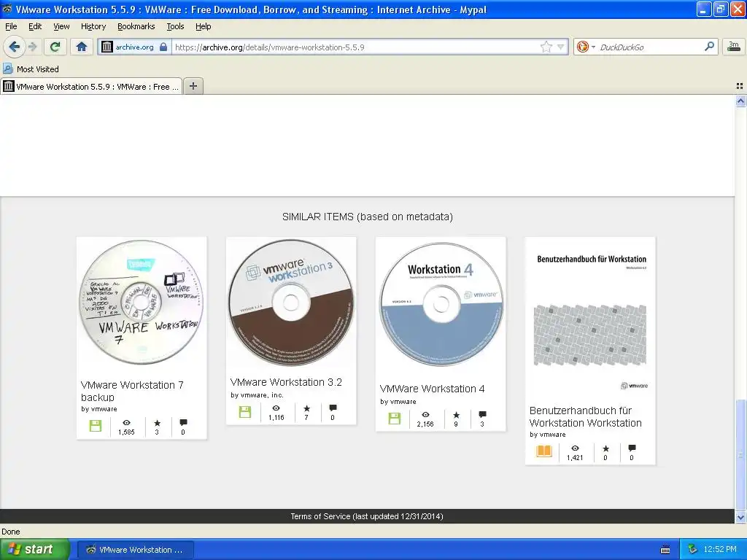Open the URL history dropdown arrow
747x560 pixels.
click(x=561, y=47)
